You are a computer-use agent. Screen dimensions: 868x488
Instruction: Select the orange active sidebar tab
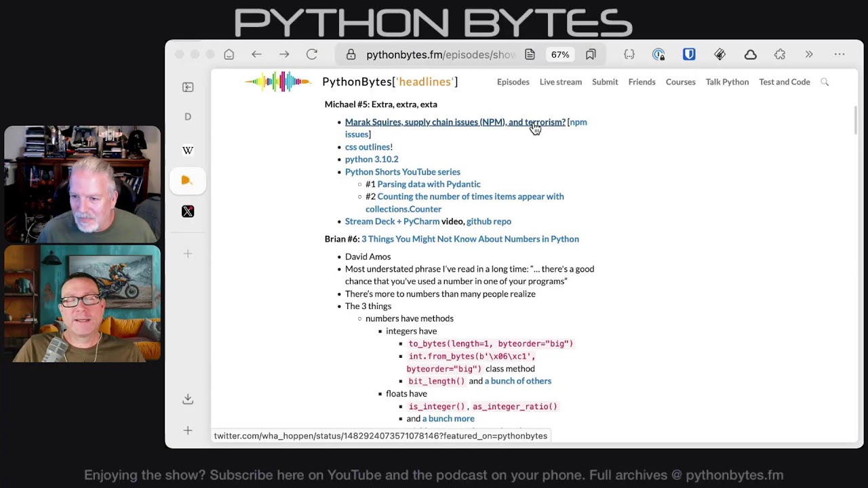(x=188, y=180)
